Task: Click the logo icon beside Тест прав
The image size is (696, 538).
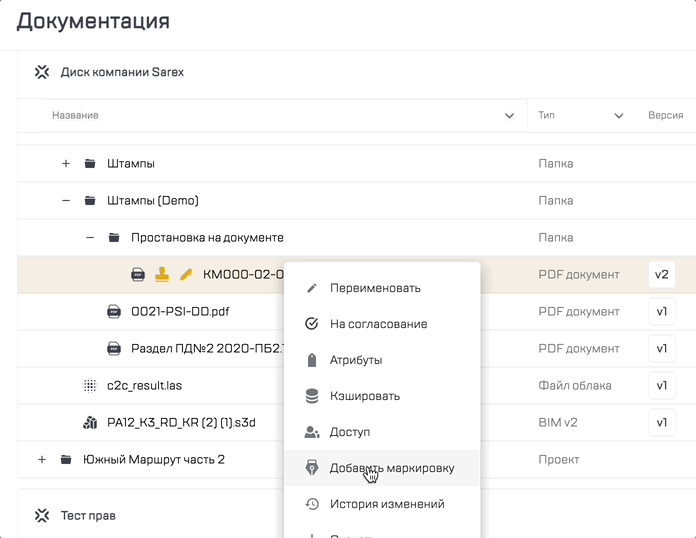Action: click(x=42, y=516)
